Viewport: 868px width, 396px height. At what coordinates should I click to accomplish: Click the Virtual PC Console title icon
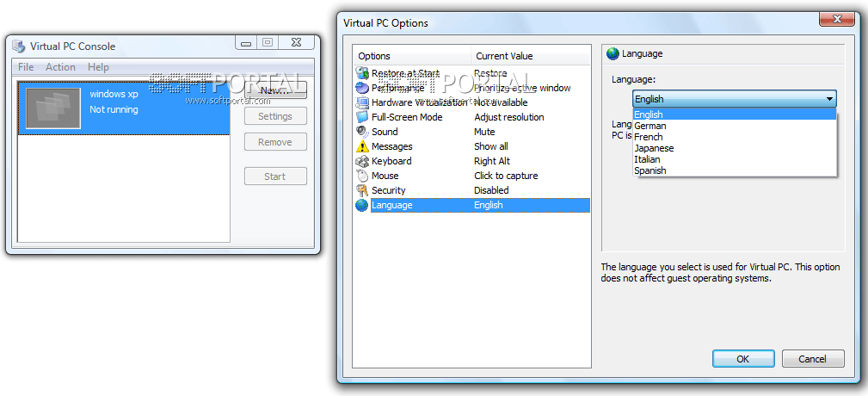point(19,46)
